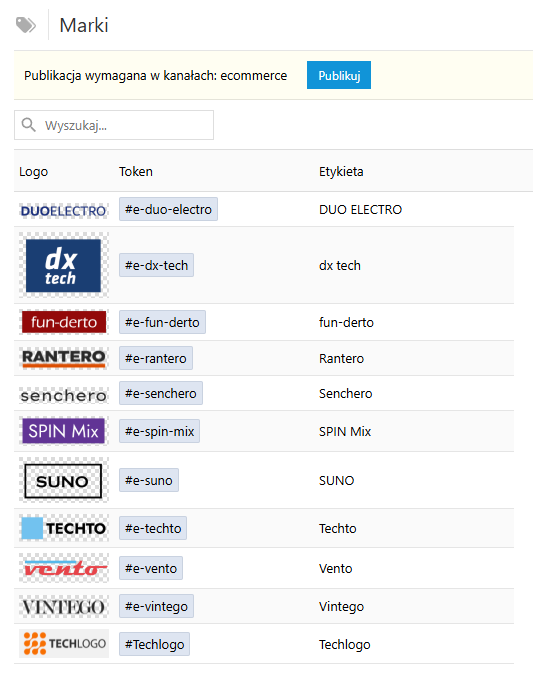
Task: Click the vento red script logo
Action: [64, 568]
